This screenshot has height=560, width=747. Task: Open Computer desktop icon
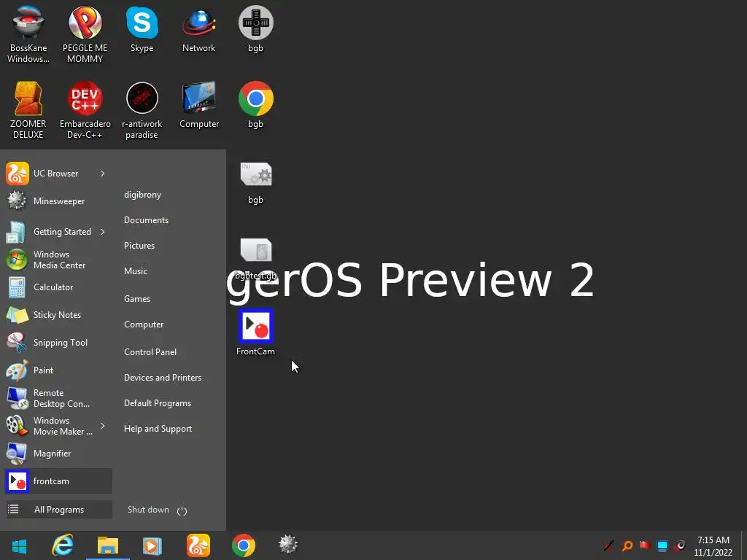pos(199,106)
